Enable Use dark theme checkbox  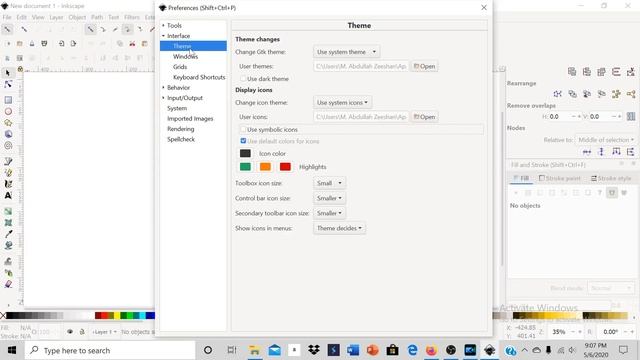(x=243, y=79)
